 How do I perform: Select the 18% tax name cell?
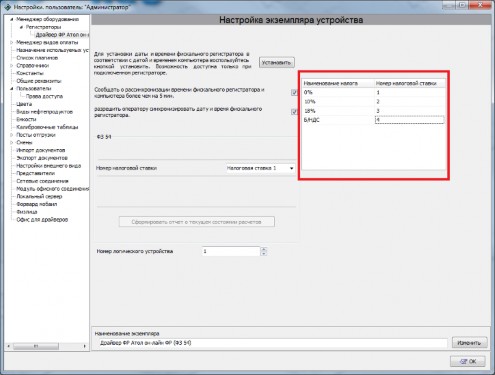[x=338, y=111]
